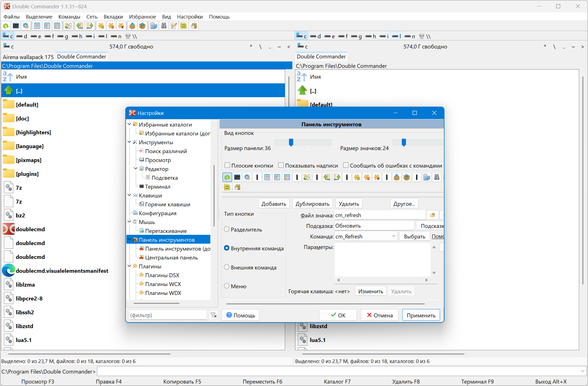Toggle Показывать надписи checkbox
The image size is (588, 386).
click(x=281, y=165)
